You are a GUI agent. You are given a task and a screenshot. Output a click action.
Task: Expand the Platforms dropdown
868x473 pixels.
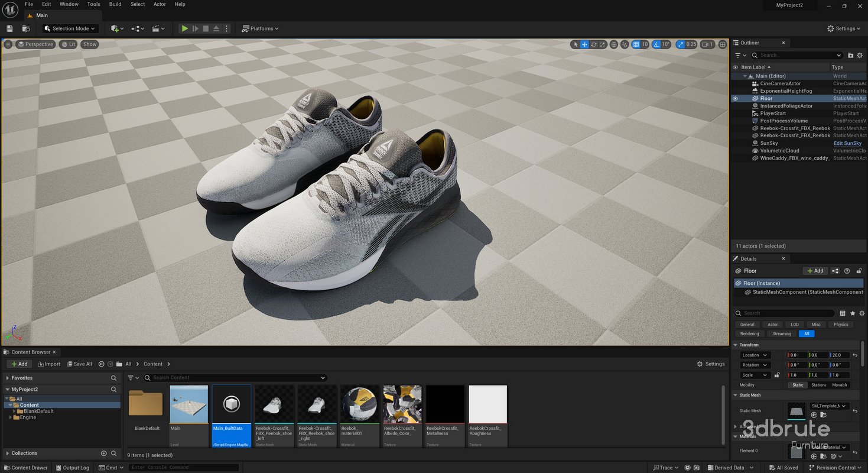pyautogui.click(x=261, y=28)
